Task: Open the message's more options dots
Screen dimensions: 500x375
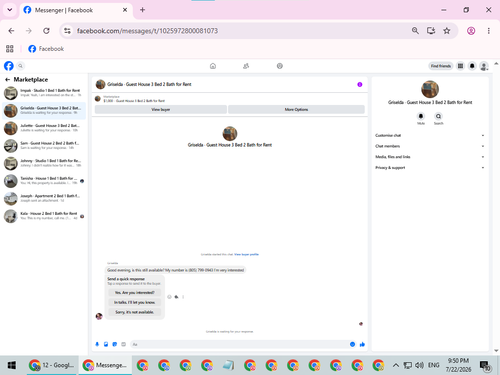Action: click(x=183, y=297)
